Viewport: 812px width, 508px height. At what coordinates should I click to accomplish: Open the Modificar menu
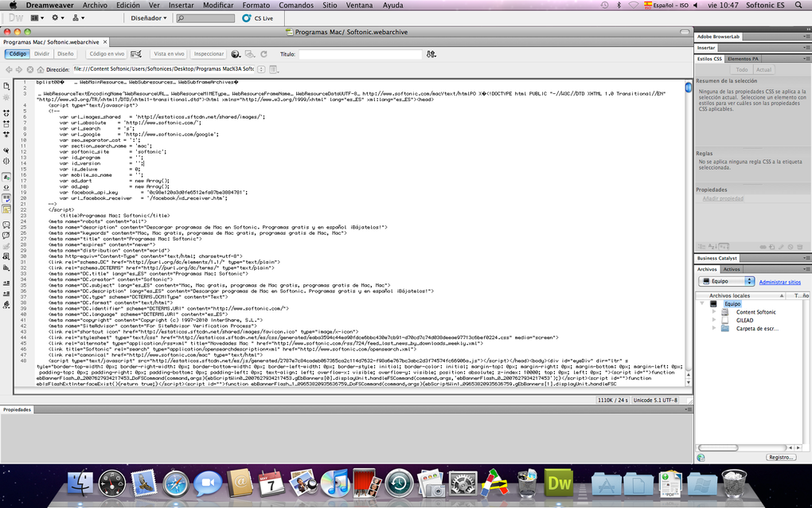[x=218, y=6]
